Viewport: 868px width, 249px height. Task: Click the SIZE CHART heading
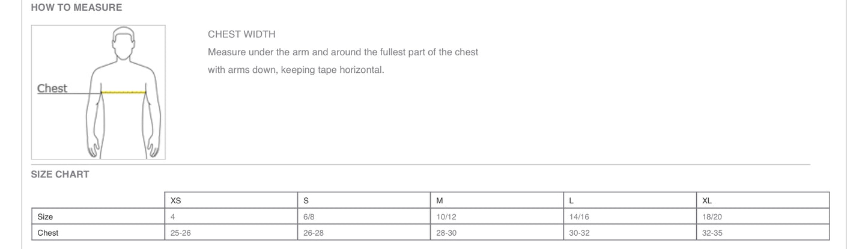coord(60,174)
